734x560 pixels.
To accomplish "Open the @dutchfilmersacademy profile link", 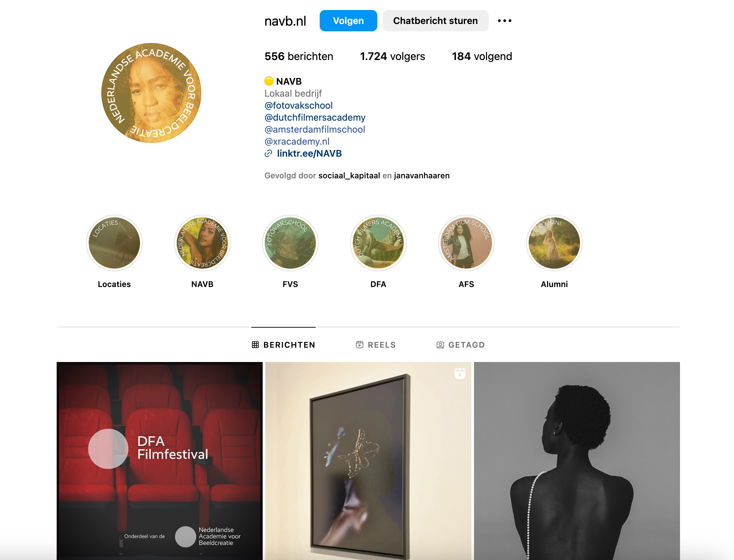I will click(x=315, y=117).
